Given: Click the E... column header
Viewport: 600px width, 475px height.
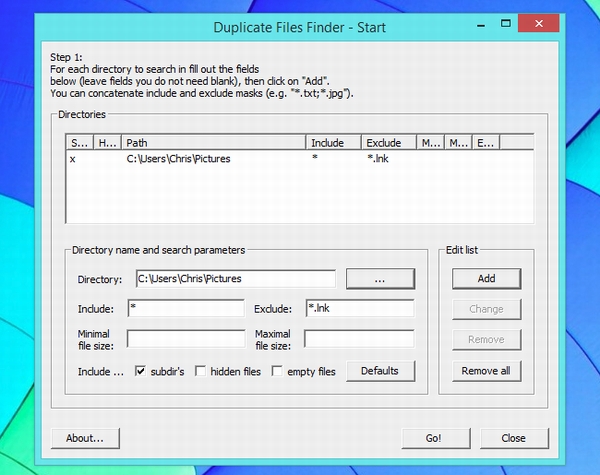Looking at the screenshot, I should coord(486,143).
